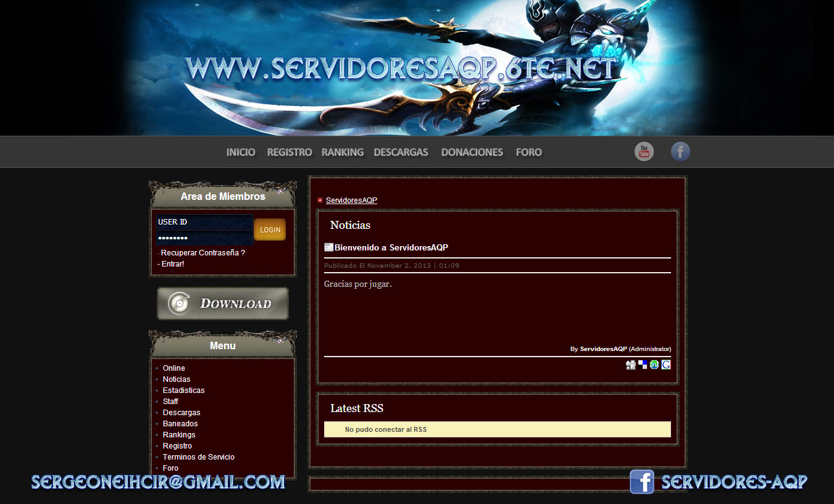Share the news post on StumbleUpon

[654, 365]
